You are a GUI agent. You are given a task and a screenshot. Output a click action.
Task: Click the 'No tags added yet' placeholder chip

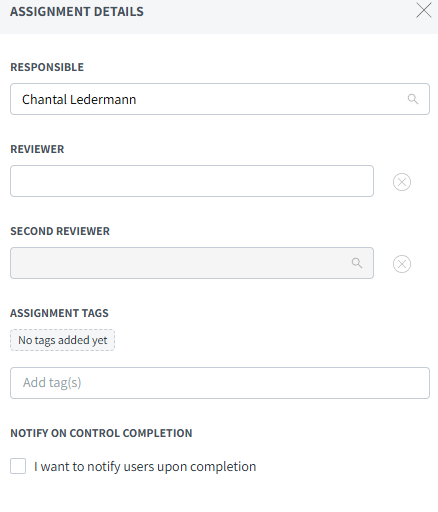pos(62,340)
